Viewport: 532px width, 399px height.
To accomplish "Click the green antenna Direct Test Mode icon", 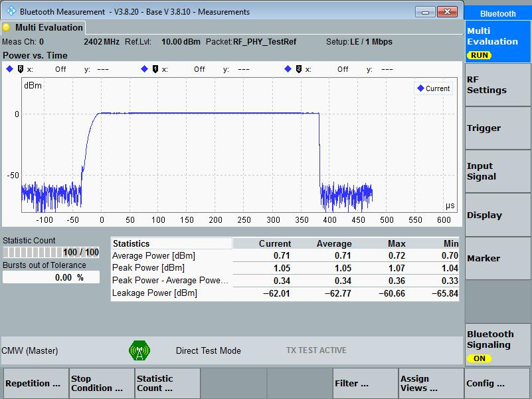I will [139, 350].
